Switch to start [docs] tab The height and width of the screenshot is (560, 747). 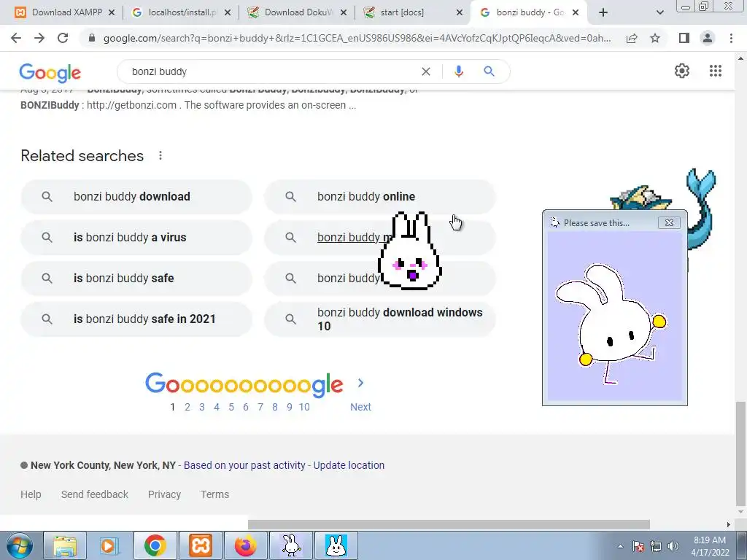click(x=410, y=12)
